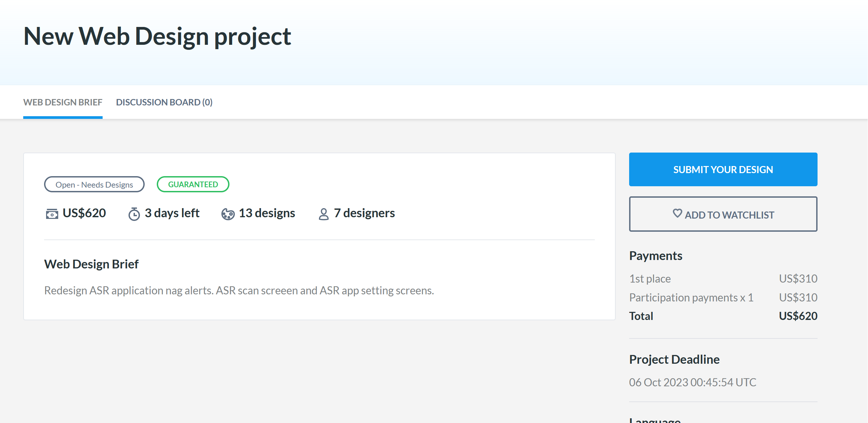Image resolution: width=868 pixels, height=423 pixels.
Task: Click the cash prize icon beside US$620
Action: tap(52, 214)
